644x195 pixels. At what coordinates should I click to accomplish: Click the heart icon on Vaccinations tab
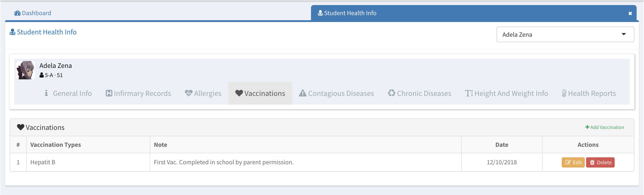tap(239, 93)
